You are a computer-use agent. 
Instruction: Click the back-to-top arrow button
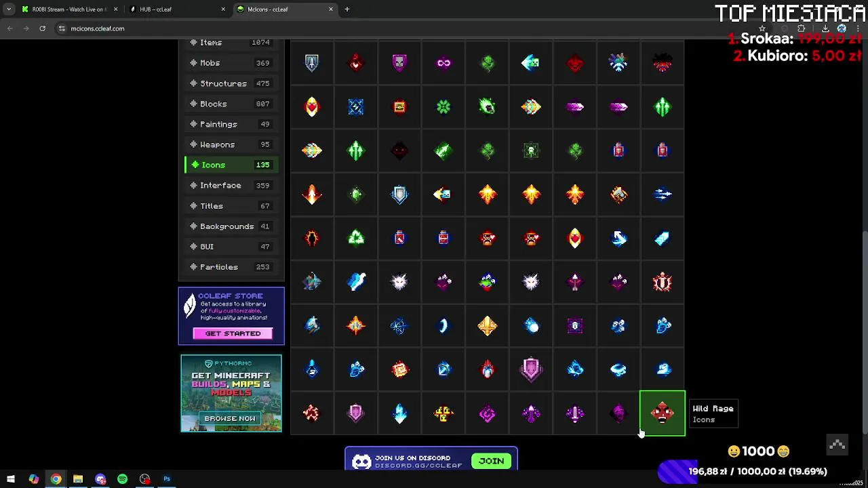click(837, 445)
